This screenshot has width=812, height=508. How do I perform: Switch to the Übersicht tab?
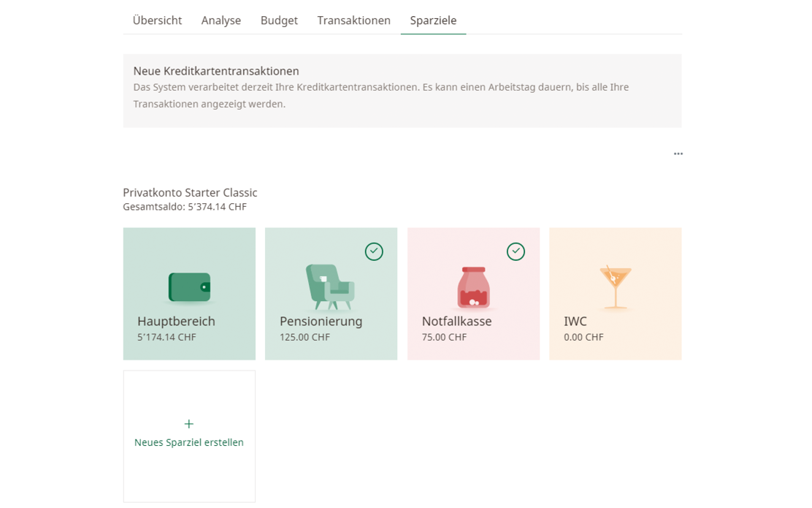tap(158, 20)
